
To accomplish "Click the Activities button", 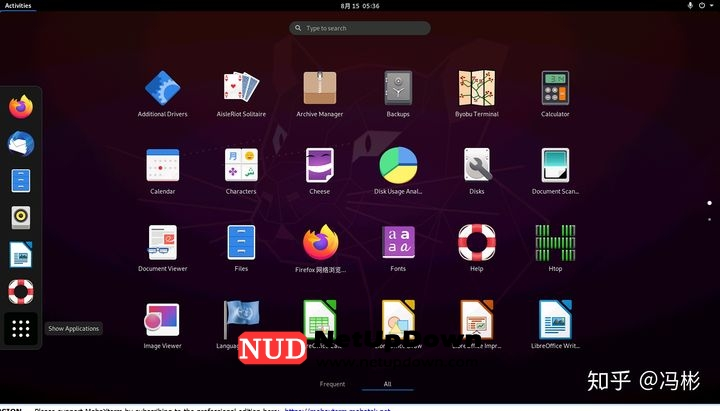I will pos(18,6).
